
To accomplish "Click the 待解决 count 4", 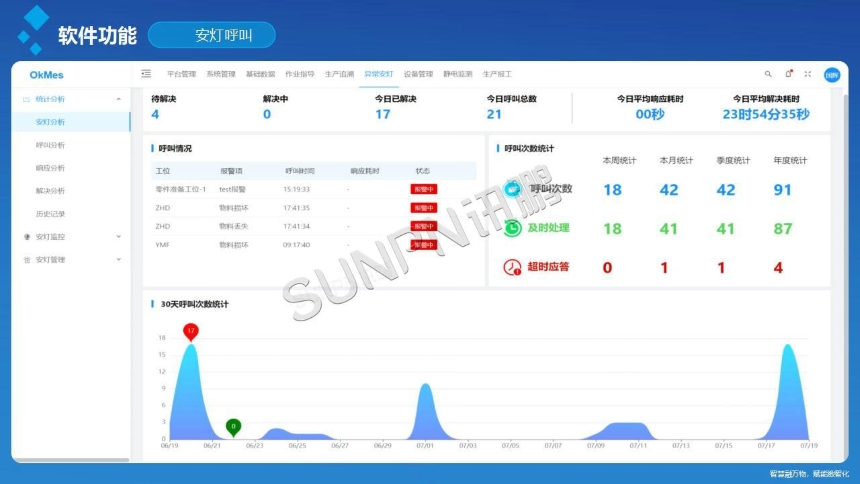I will point(155,114).
